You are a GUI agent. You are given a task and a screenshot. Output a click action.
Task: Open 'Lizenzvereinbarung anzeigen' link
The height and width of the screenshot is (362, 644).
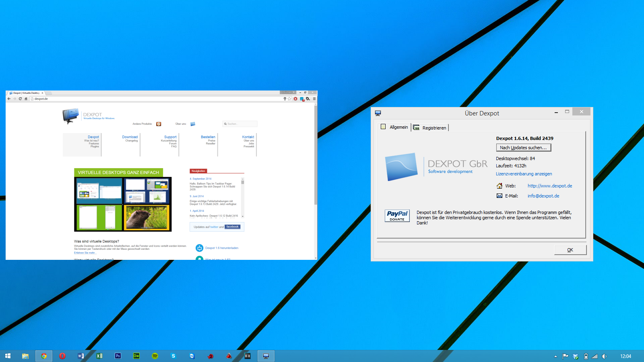coord(524,174)
